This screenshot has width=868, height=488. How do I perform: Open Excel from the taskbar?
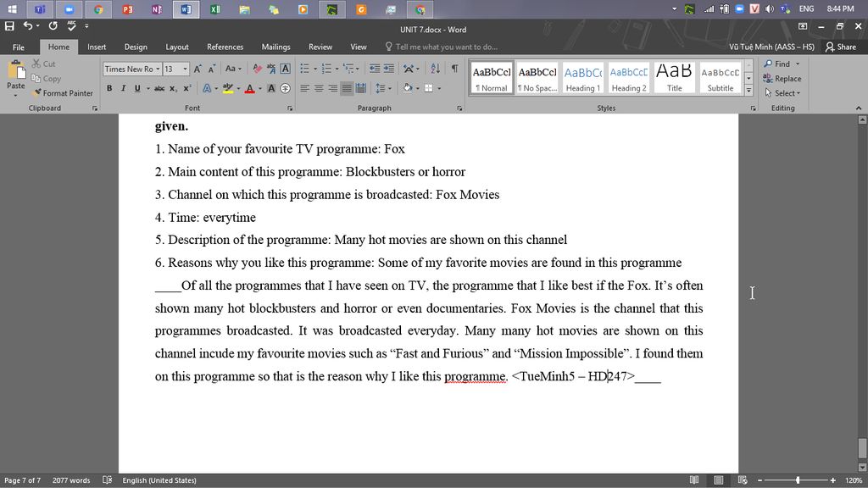click(x=215, y=9)
